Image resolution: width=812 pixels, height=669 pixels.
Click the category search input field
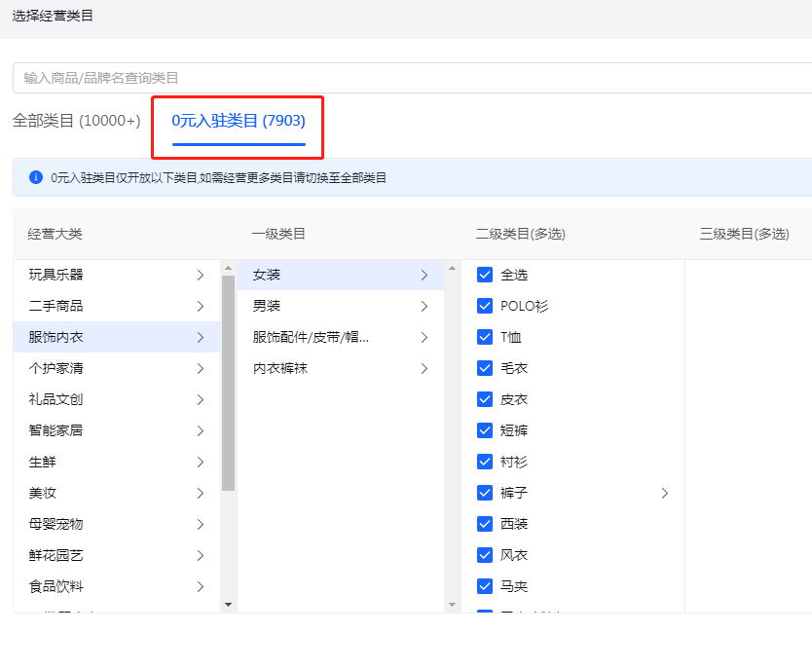(409, 78)
